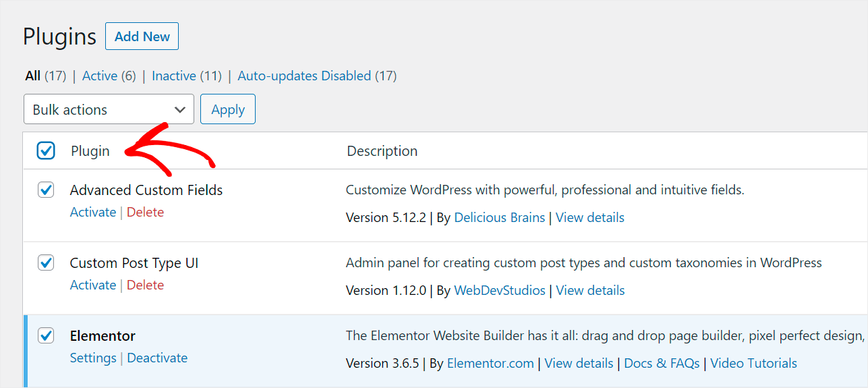
Task: View details for Advanced Custom Fields
Action: tap(590, 217)
